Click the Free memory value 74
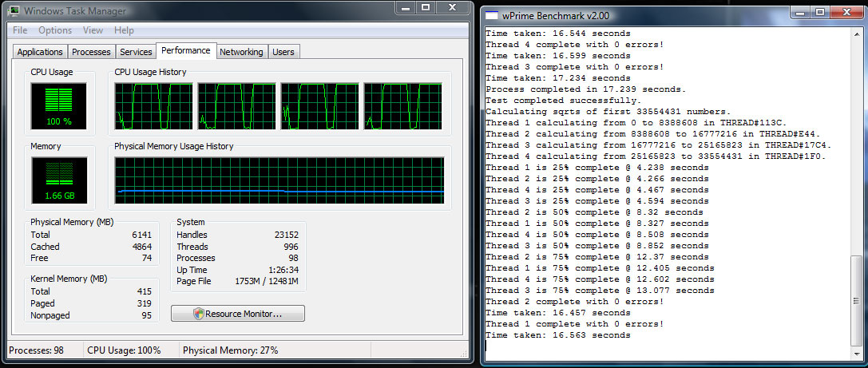Image resolution: width=868 pixels, height=368 pixels. (x=146, y=259)
